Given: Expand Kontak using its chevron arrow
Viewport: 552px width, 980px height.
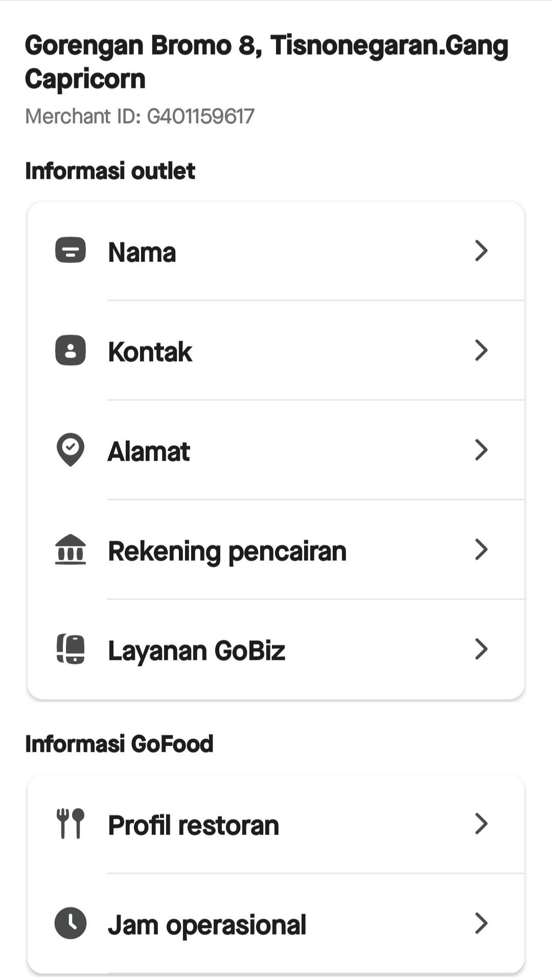Looking at the screenshot, I should tap(481, 350).
